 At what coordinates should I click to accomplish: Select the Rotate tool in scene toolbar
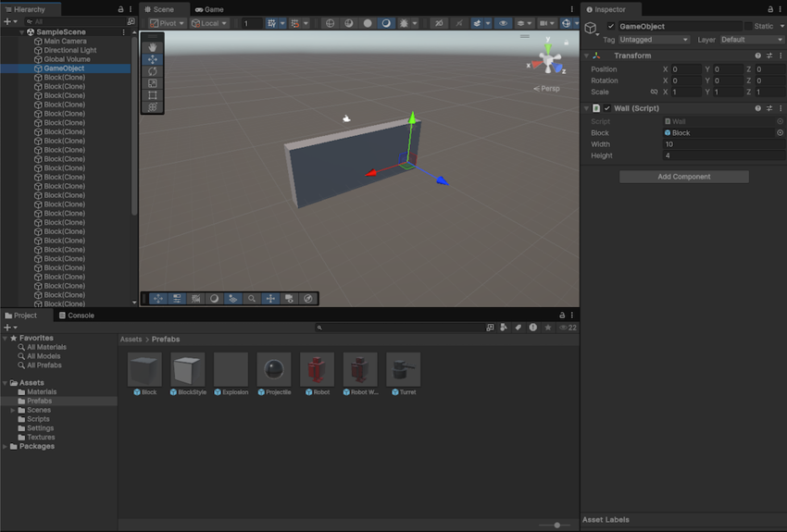click(x=153, y=71)
